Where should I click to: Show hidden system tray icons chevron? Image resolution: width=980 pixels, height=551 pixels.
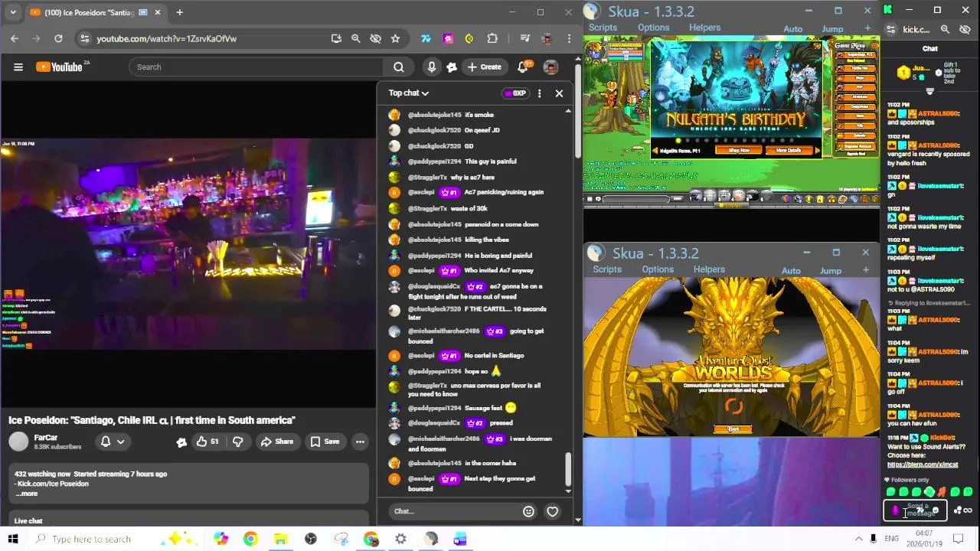[858, 539]
